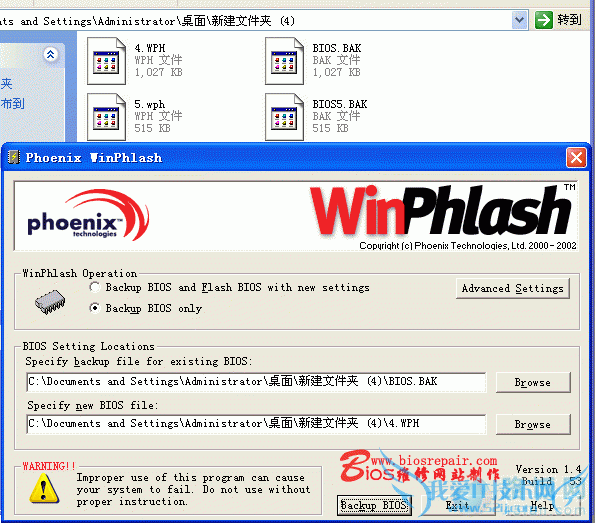Click the 5.wph file name
The height and width of the screenshot is (523, 595).
click(x=150, y=104)
